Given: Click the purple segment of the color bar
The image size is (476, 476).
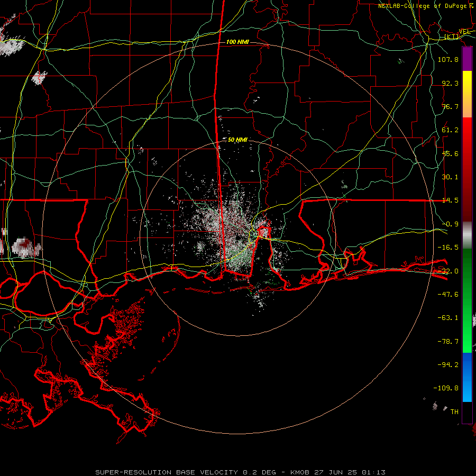Looking at the screenshot, I should point(467,59).
